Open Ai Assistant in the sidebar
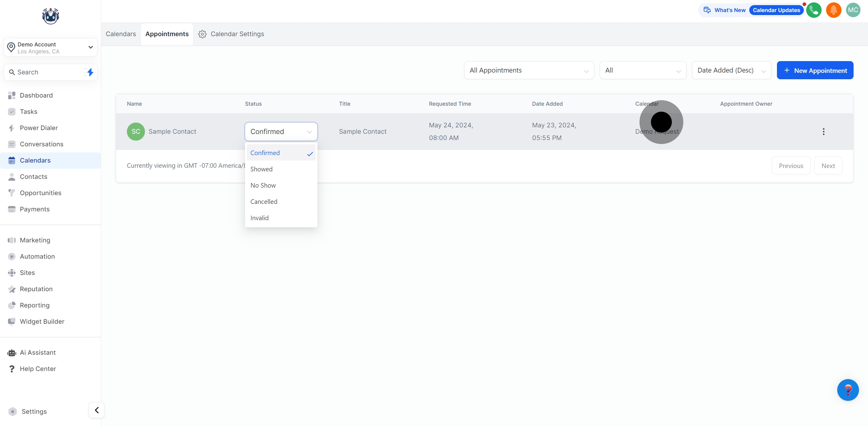868x427 pixels. pyautogui.click(x=38, y=353)
